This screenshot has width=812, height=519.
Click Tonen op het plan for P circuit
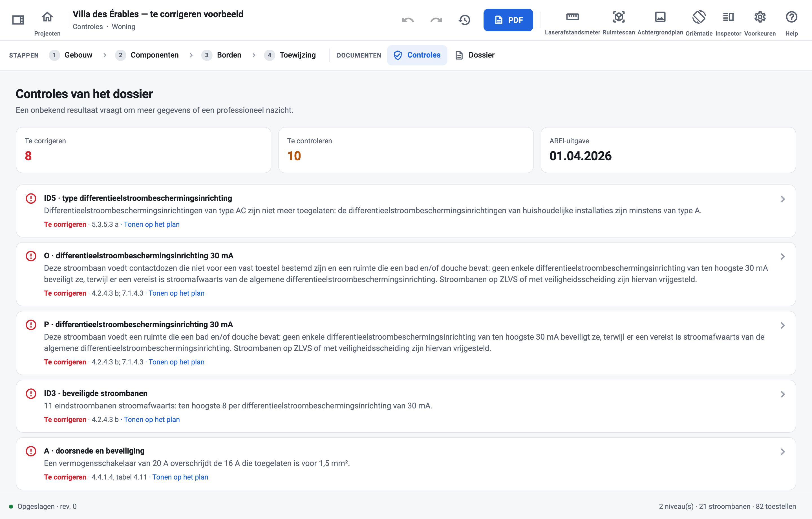pos(176,362)
